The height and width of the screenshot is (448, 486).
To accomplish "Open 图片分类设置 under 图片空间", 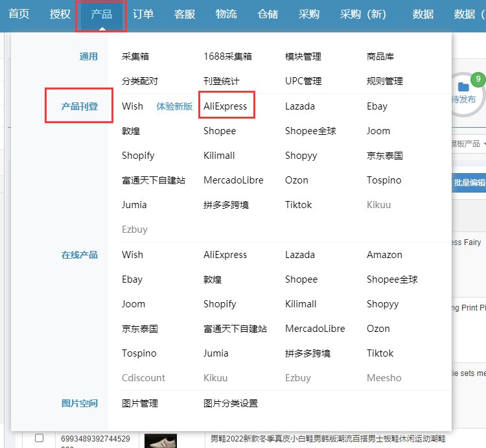I will coord(230,403).
